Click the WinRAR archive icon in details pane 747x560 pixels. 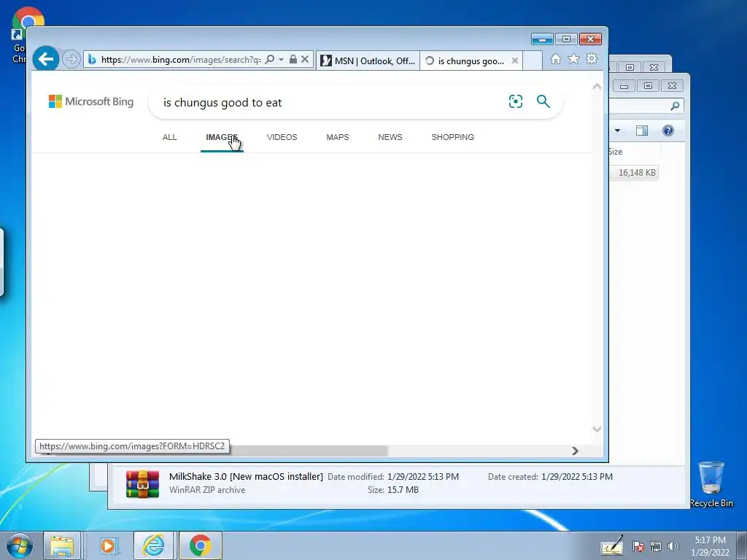[x=142, y=484]
